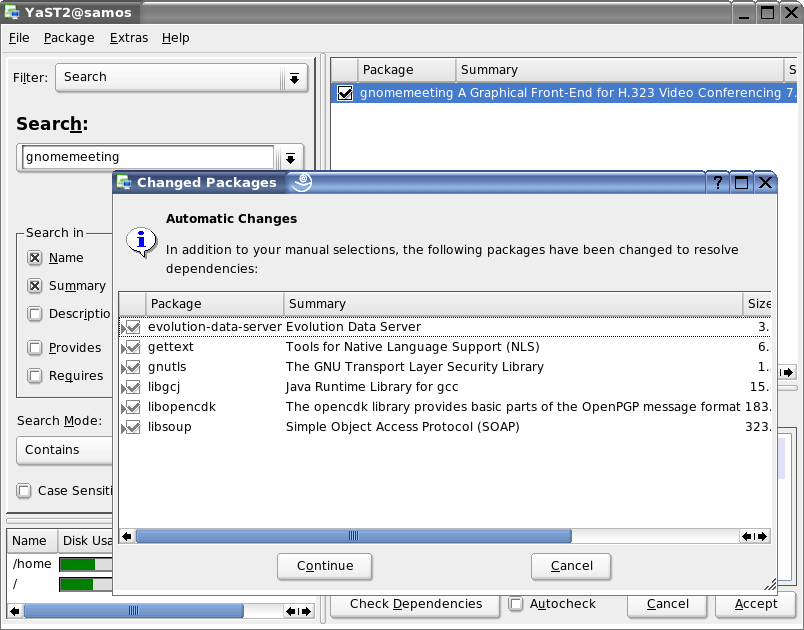
Task: Click right arrow of the bottom-left filter pane scrollbar
Action: point(306,611)
